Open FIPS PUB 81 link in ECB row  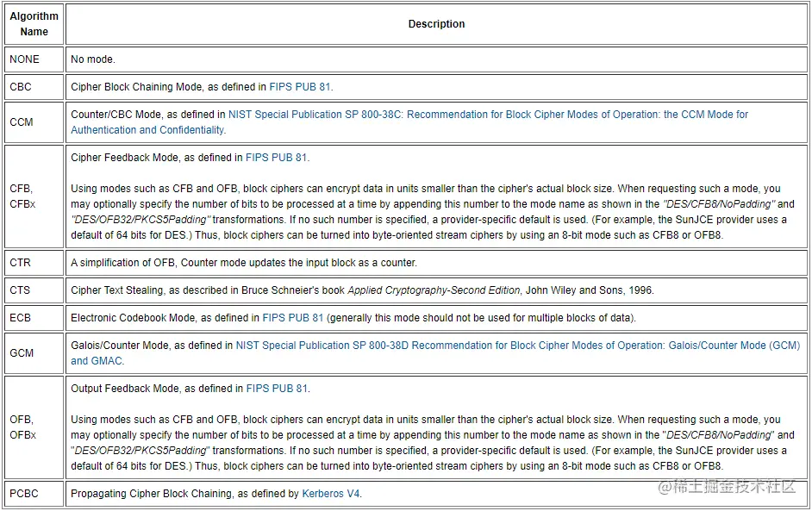click(292, 318)
